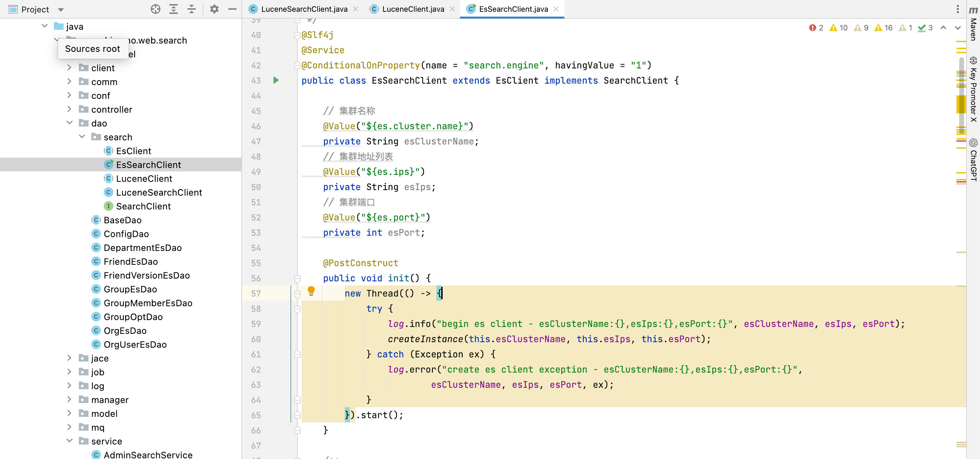Click line number 57 in gutter

click(x=256, y=293)
